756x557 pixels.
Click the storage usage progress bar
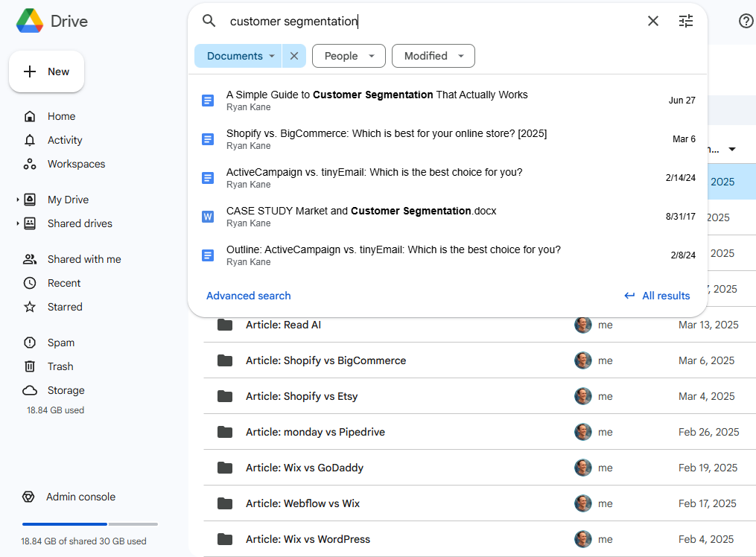(89, 523)
